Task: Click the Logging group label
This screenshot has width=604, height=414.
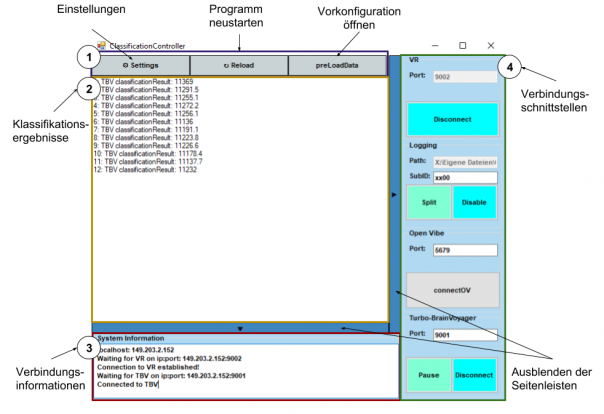Action: (423, 145)
